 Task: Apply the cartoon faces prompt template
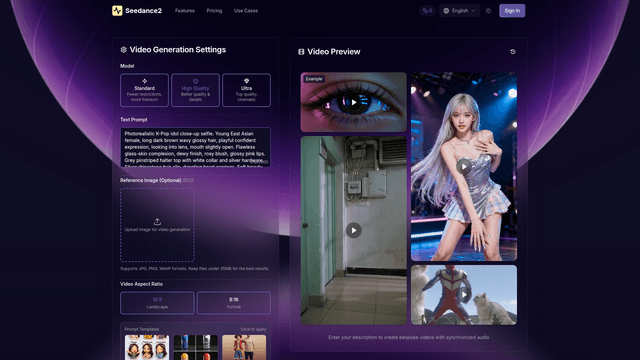[x=147, y=347]
